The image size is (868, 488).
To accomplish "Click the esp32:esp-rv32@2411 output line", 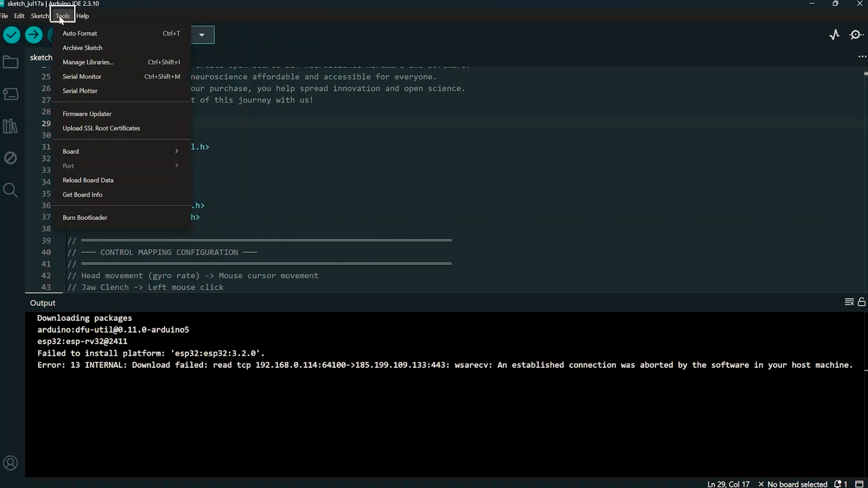I will [x=82, y=341].
